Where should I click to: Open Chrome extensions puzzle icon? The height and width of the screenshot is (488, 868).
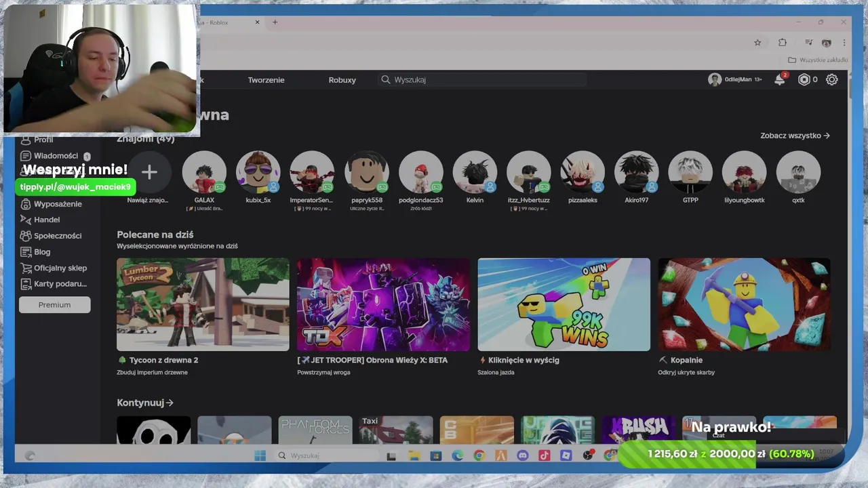pyautogui.click(x=783, y=43)
